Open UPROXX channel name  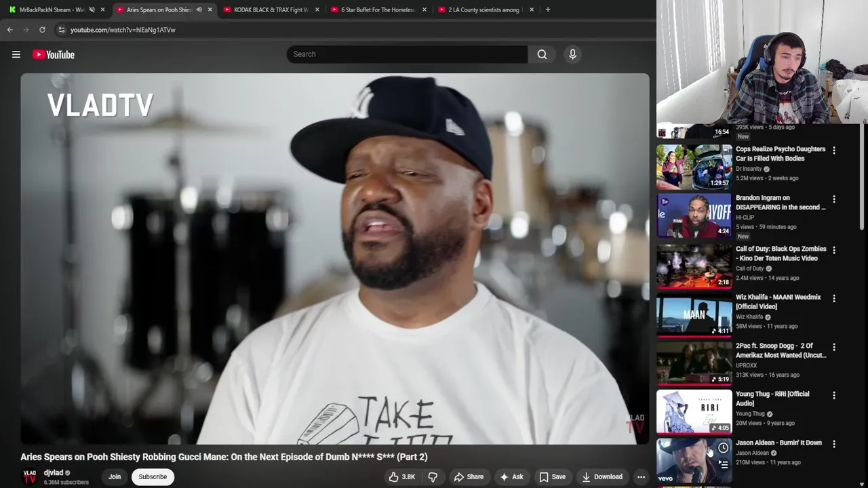746,365
